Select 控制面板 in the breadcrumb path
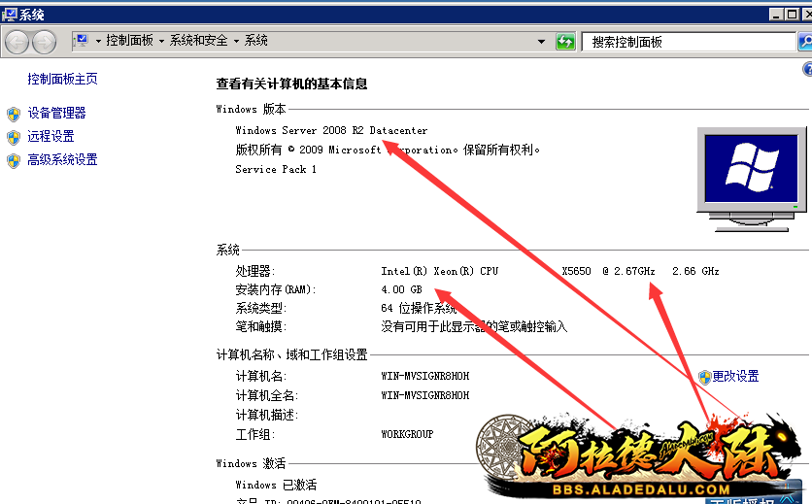This screenshot has width=812, height=504. [129, 41]
